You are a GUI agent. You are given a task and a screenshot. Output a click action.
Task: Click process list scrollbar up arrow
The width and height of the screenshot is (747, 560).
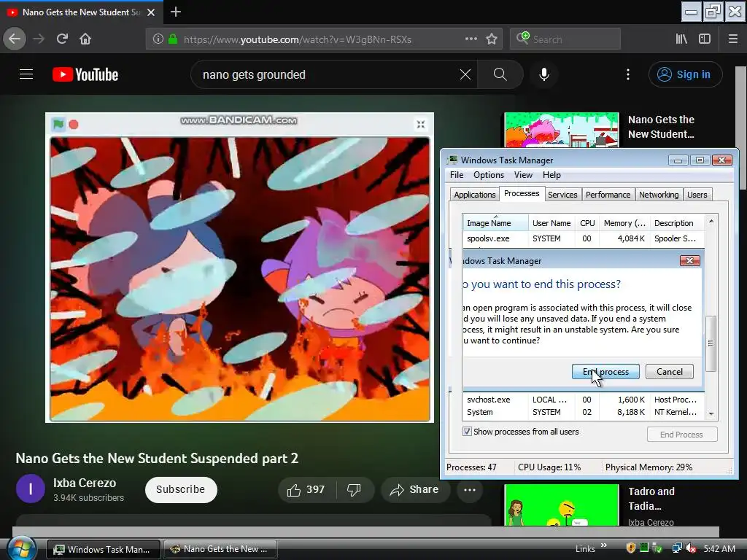pos(711,222)
